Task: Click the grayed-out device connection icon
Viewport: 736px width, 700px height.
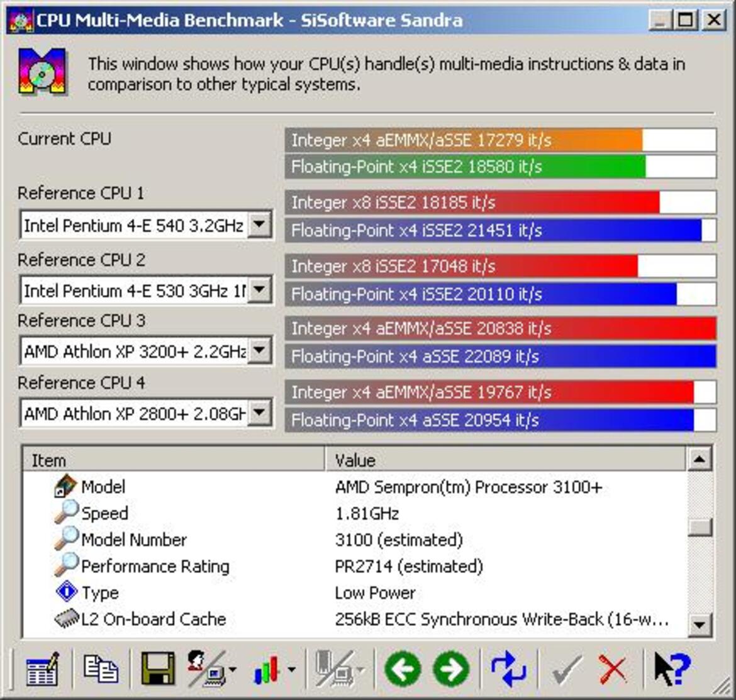Action: coord(334,669)
